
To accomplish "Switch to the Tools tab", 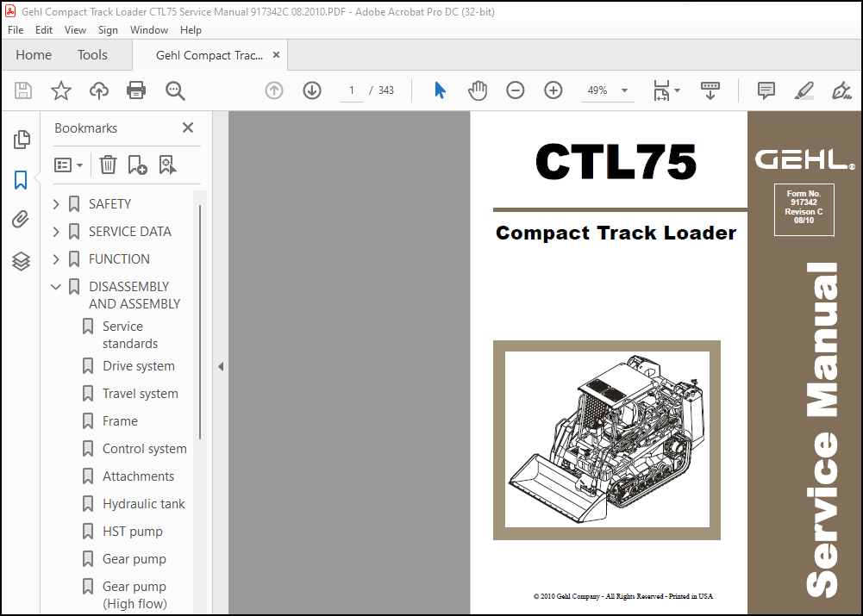I will pos(92,55).
